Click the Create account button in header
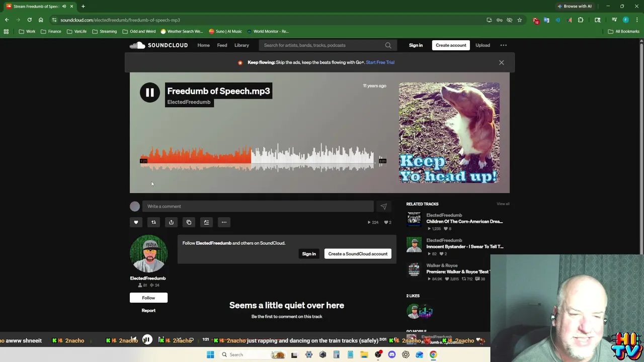Image resolution: width=644 pixels, height=362 pixels. (451, 45)
